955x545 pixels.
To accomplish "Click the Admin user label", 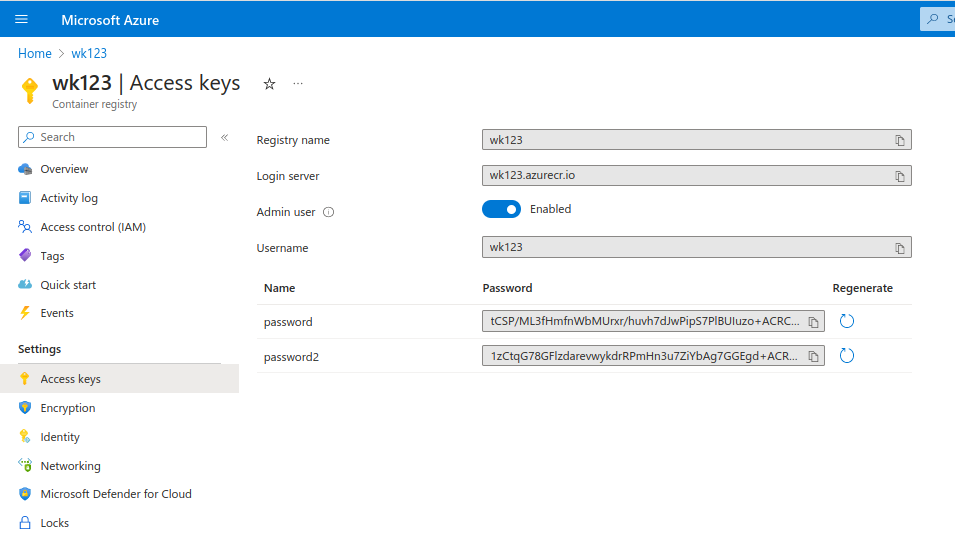I will (286, 212).
